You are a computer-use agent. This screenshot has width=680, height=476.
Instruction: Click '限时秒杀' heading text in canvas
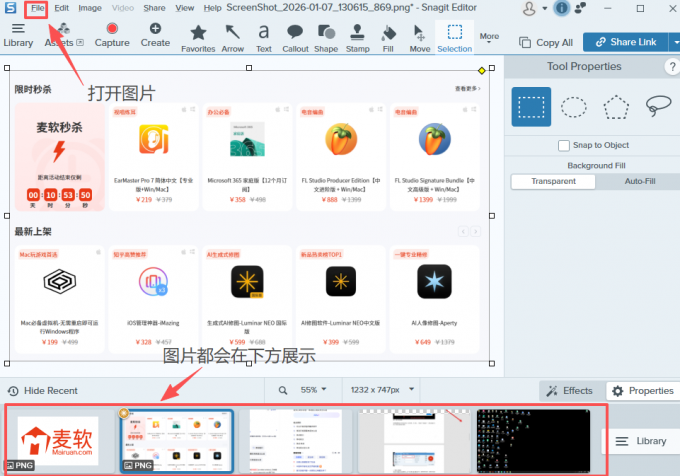[33, 89]
